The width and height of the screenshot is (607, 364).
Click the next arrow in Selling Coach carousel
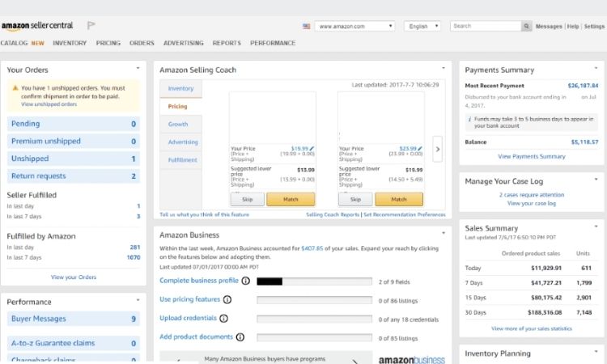tap(437, 149)
